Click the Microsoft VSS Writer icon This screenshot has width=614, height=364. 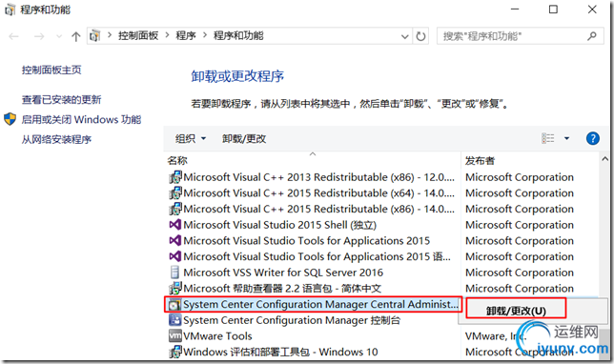(174, 273)
